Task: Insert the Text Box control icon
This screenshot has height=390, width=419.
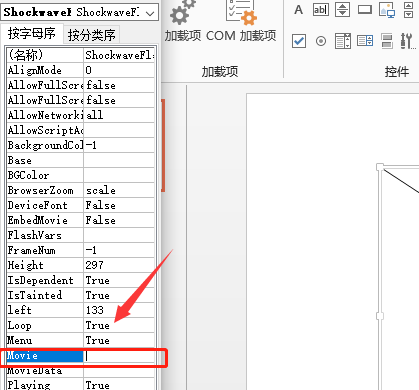Action: [321, 10]
